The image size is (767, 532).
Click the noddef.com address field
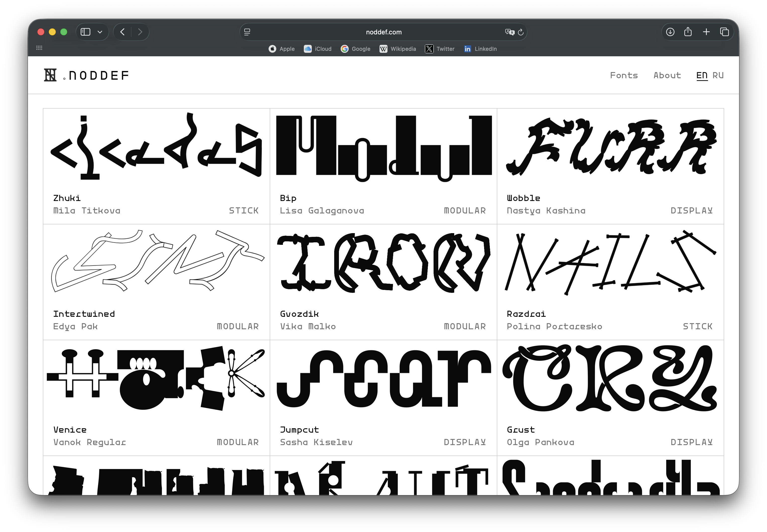[x=383, y=32]
